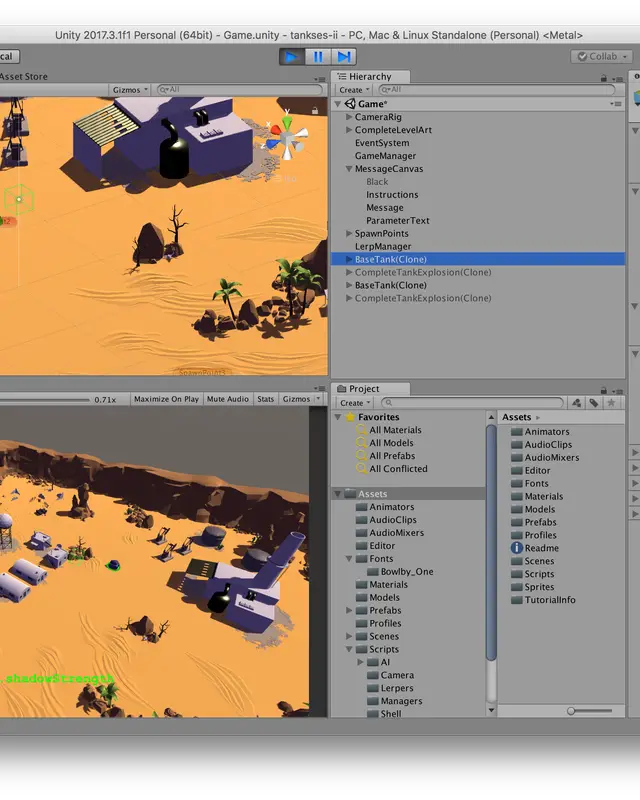Click Search by Label icon in Project
The image size is (640, 800).
tap(594, 403)
